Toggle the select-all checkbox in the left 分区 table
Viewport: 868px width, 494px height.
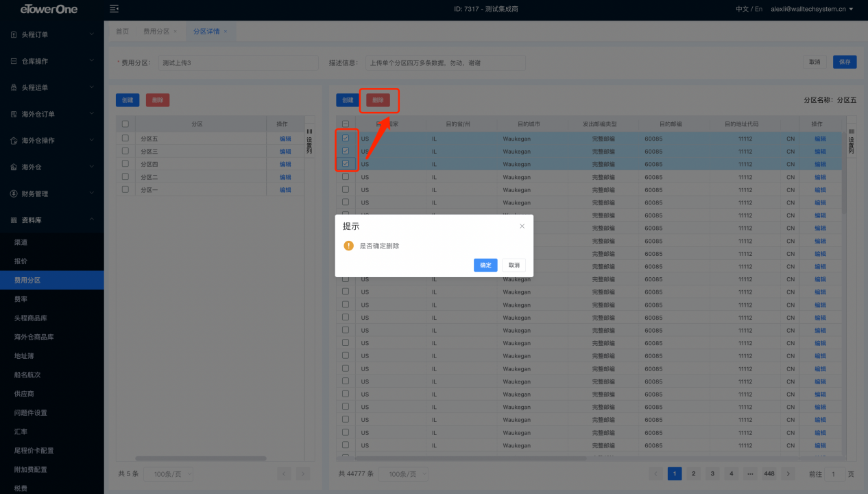point(125,124)
